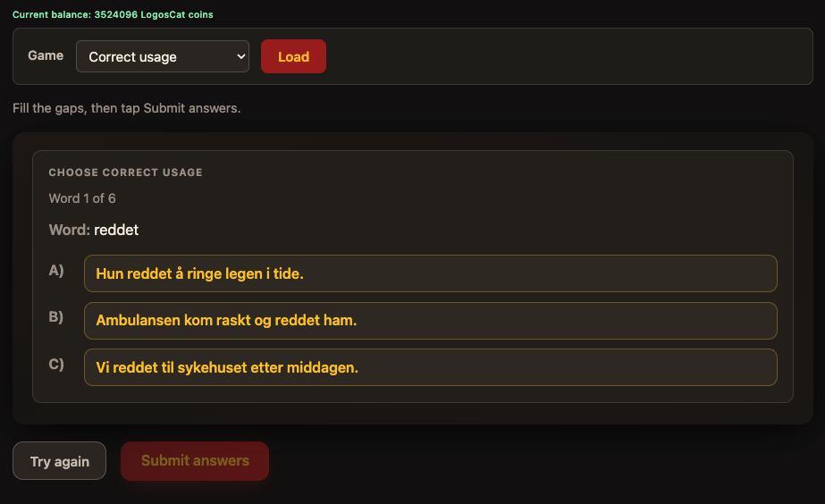Click the balance number 3524096
This screenshot has width=825, height=504.
115,15
